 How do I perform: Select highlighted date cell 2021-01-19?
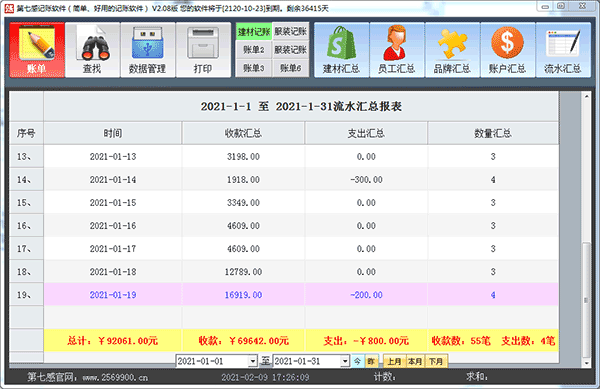(113, 295)
